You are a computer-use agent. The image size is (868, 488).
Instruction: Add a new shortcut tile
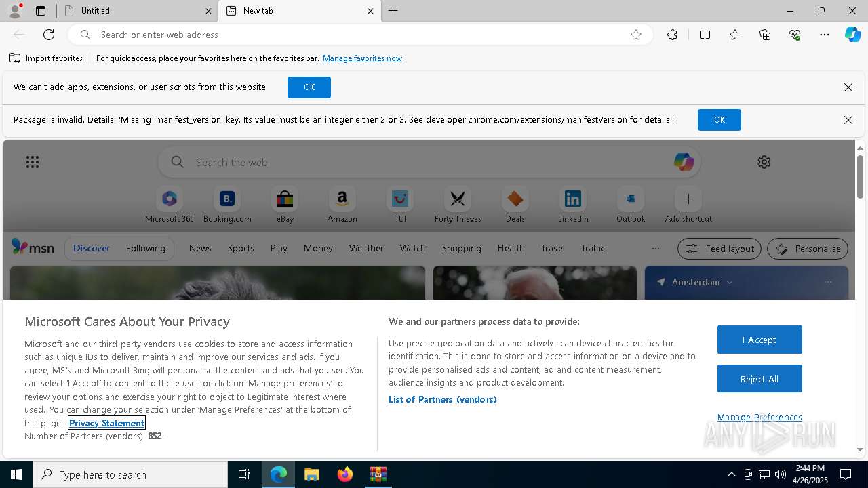pos(688,206)
